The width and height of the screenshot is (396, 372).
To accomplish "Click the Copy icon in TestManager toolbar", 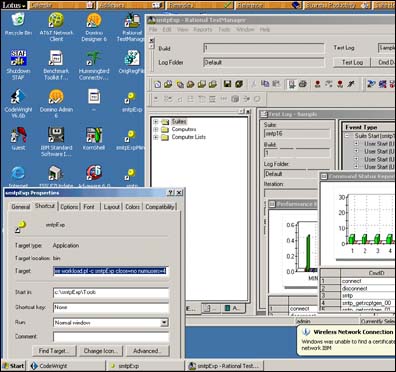I will pyautogui.click(x=265, y=84).
